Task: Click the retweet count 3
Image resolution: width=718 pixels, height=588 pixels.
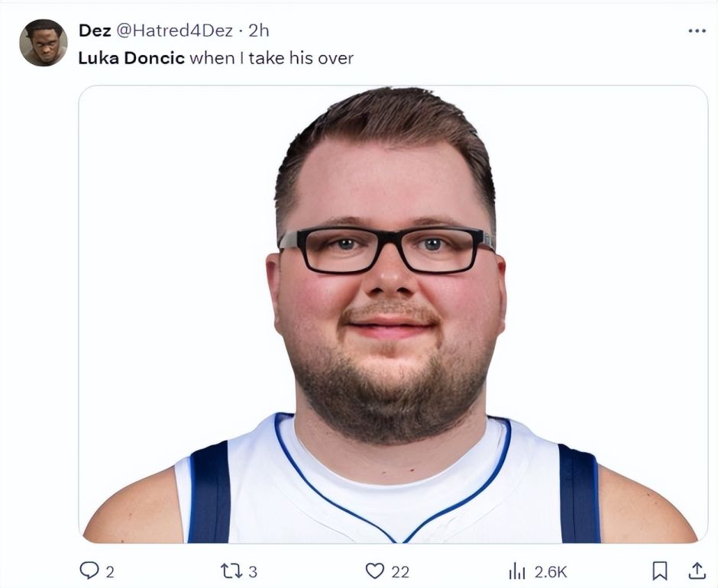Action: tap(253, 572)
